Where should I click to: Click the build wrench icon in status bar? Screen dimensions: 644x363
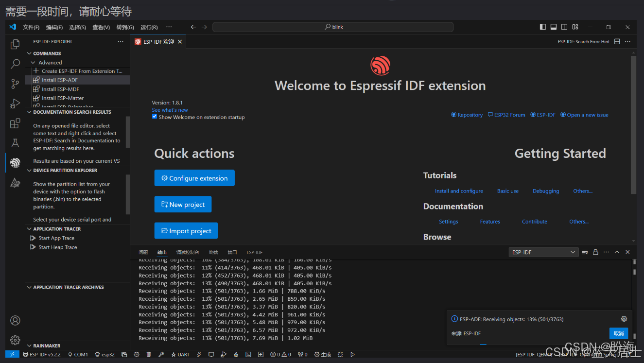[161, 354]
